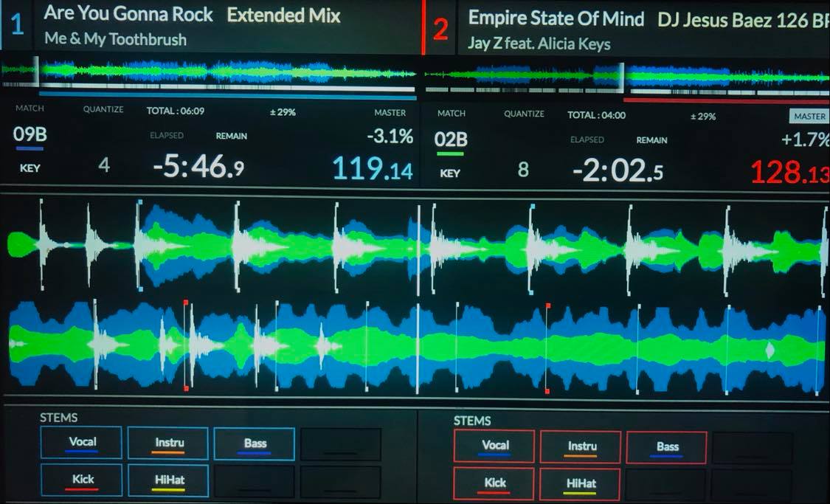The width and height of the screenshot is (830, 504).
Task: Switch deck 2 time display to ELAPSED
Action: pos(587,139)
